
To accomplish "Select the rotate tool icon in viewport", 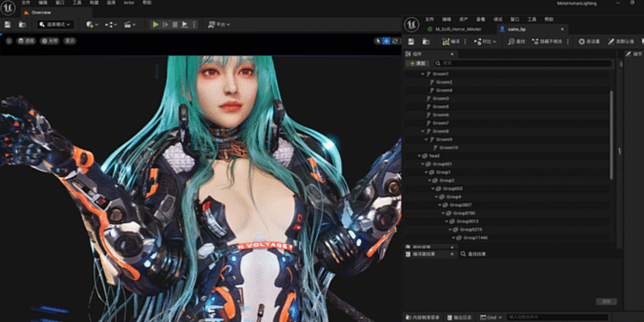I will tap(395, 41).
